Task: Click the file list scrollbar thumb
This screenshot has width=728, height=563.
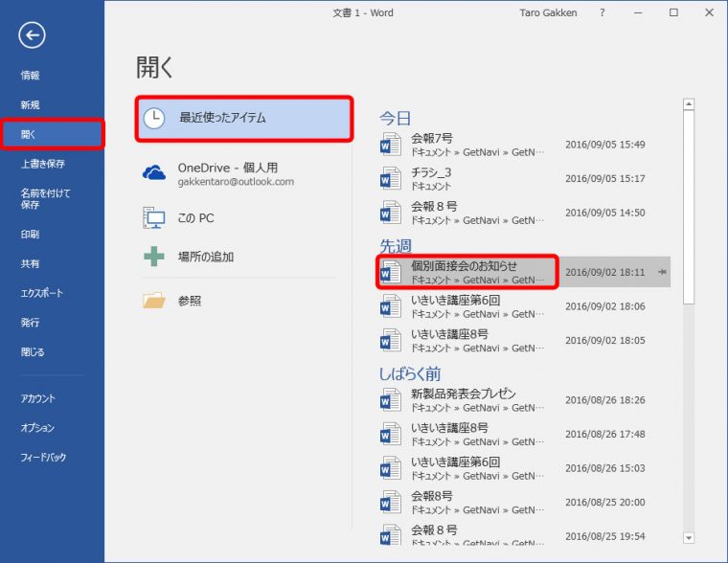Action: click(x=689, y=208)
